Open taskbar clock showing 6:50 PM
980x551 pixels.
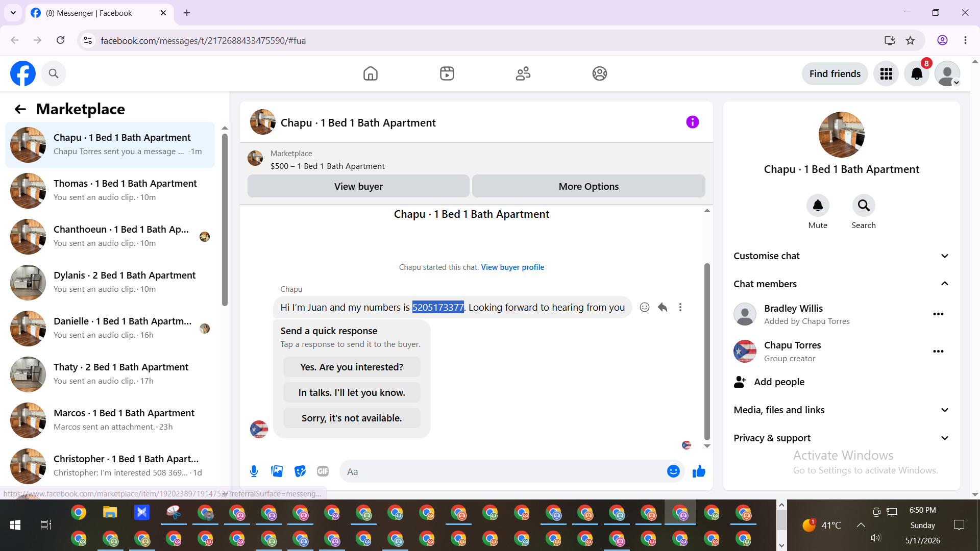pyautogui.click(x=923, y=525)
